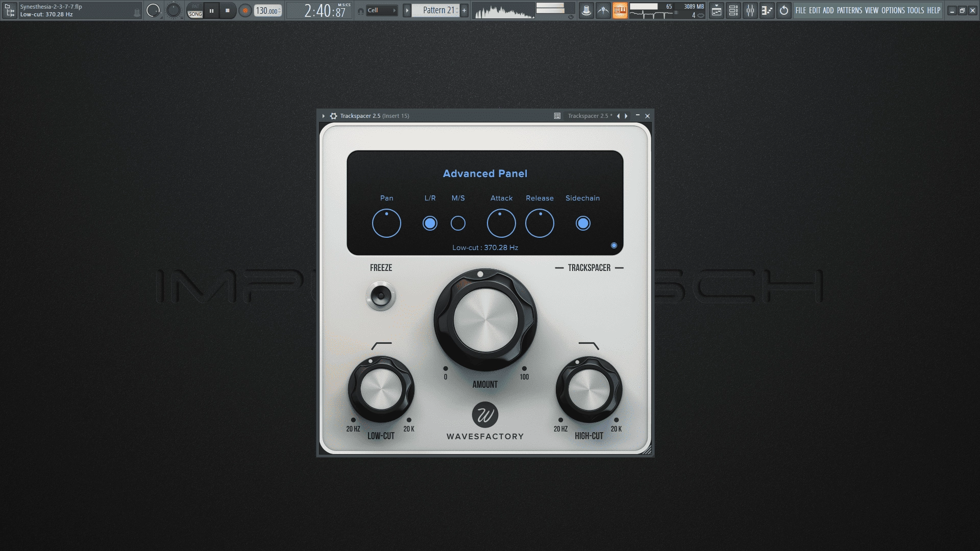The height and width of the screenshot is (551, 980).
Task: Click the LOW-CUT knob
Action: tap(381, 389)
